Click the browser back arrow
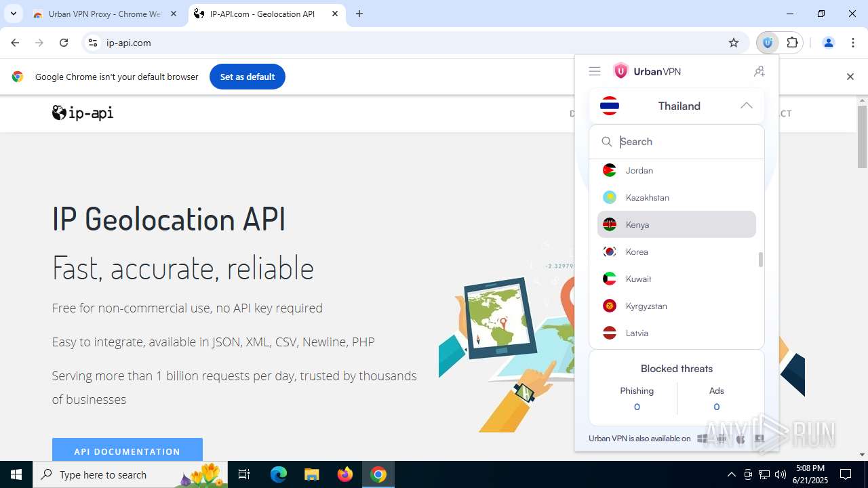 (15, 43)
